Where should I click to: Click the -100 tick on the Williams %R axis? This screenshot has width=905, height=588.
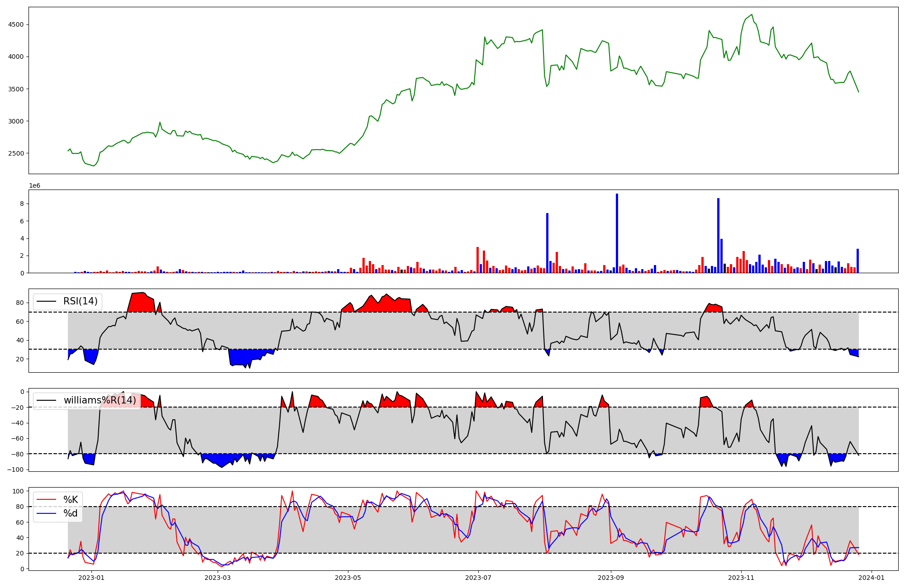coord(16,469)
